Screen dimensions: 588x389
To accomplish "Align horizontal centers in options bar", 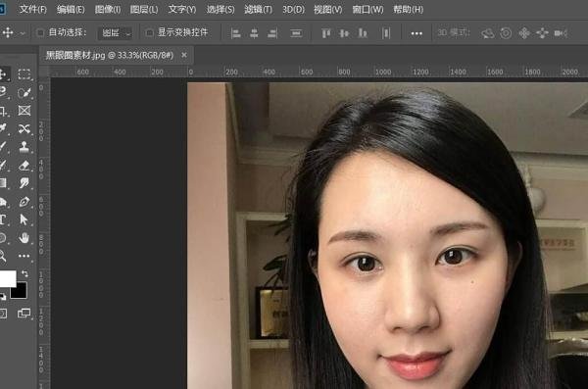I will click(254, 33).
